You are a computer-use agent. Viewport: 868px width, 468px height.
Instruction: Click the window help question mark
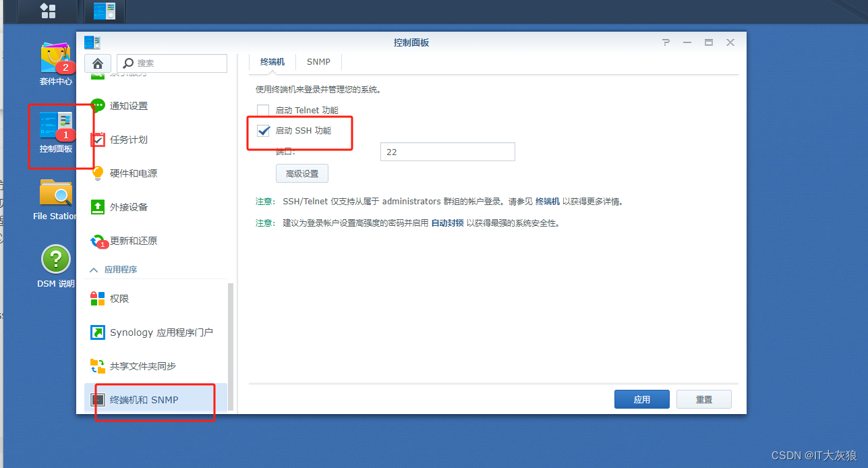(x=666, y=42)
